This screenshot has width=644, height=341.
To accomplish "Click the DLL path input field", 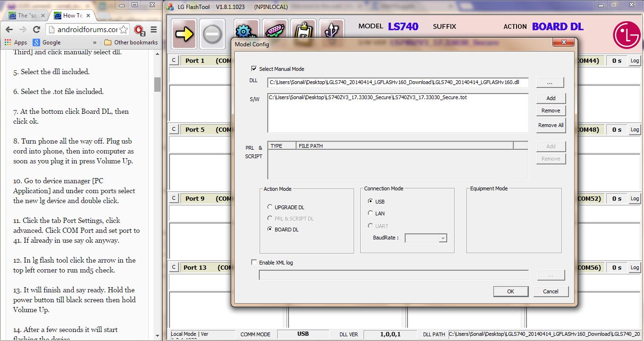I will tap(398, 83).
